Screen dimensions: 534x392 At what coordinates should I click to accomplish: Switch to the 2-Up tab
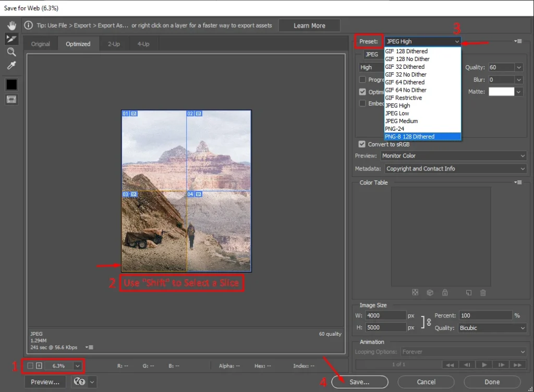pos(114,44)
